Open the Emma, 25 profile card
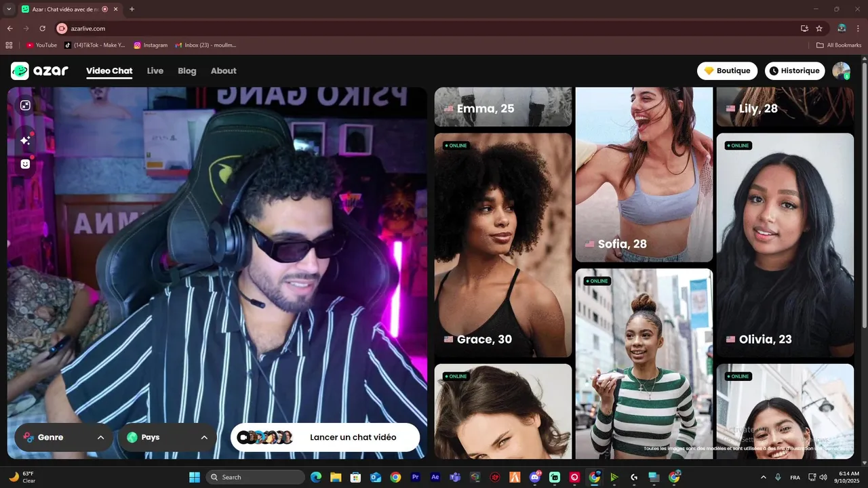The height and width of the screenshot is (488, 868). click(503, 107)
